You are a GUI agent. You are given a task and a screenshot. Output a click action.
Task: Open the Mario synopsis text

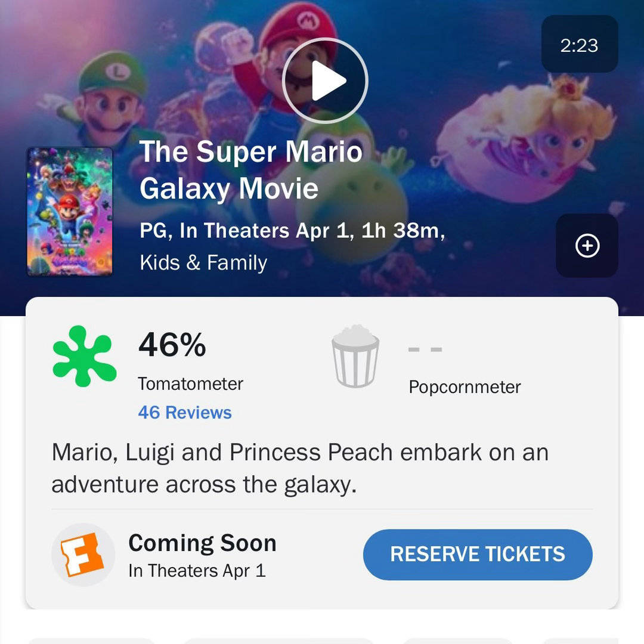[x=300, y=468]
